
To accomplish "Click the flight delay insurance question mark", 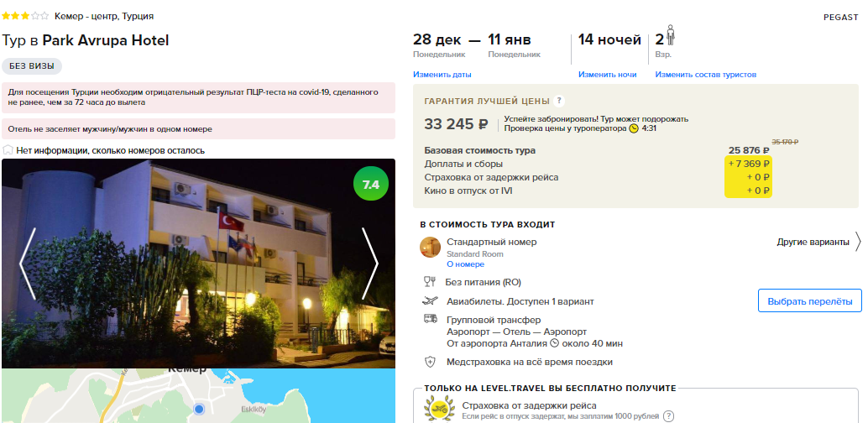I will (x=669, y=415).
